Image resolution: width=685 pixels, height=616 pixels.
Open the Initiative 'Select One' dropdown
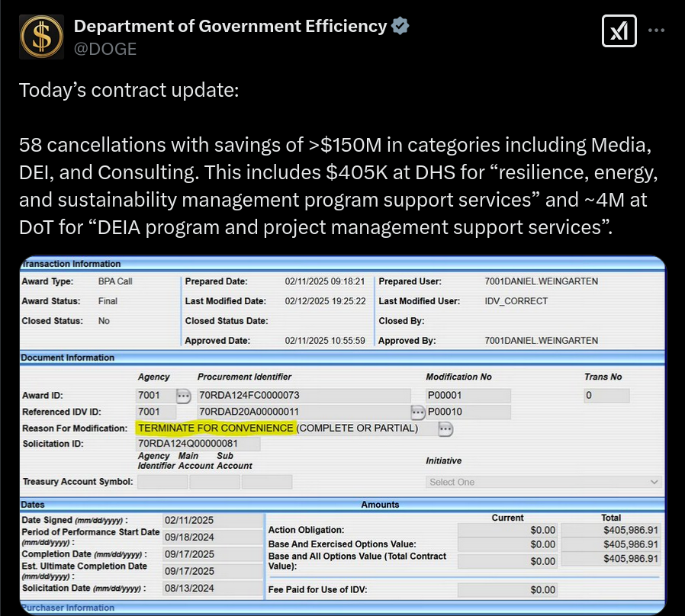click(543, 482)
